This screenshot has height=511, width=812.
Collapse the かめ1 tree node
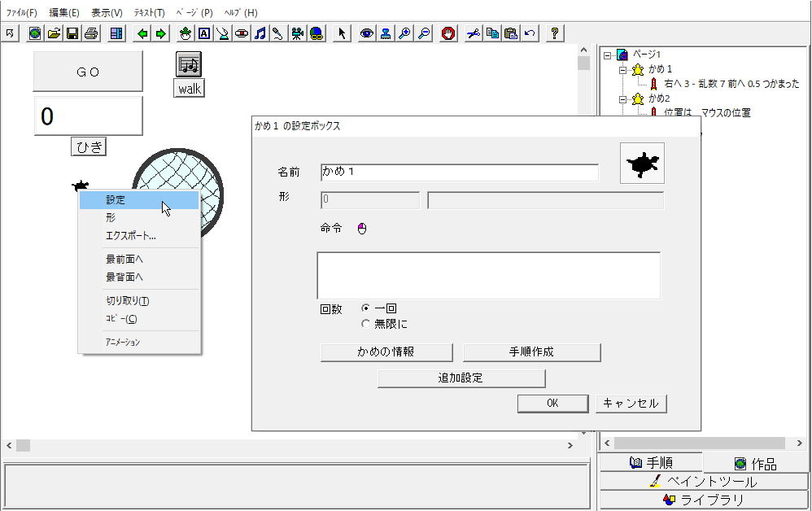tap(623, 69)
